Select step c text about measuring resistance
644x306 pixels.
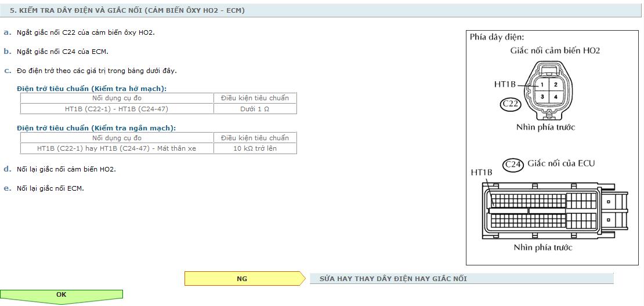coord(97,71)
